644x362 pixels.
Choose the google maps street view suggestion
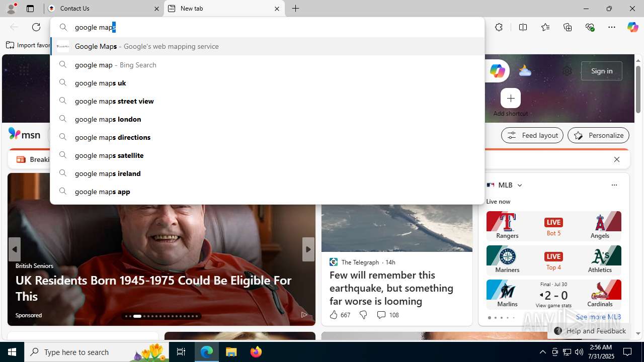coord(267,101)
